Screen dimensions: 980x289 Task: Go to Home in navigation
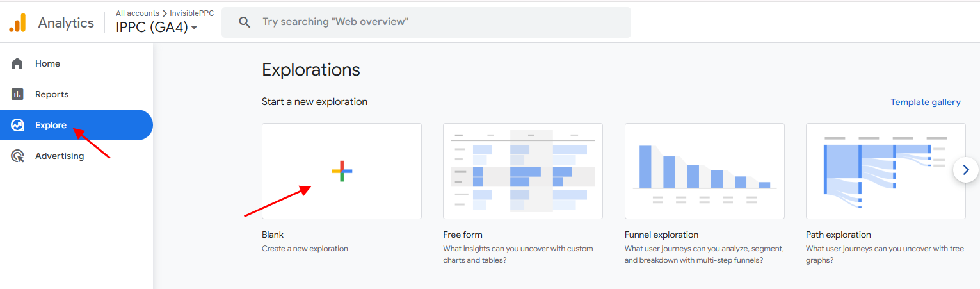(x=47, y=63)
